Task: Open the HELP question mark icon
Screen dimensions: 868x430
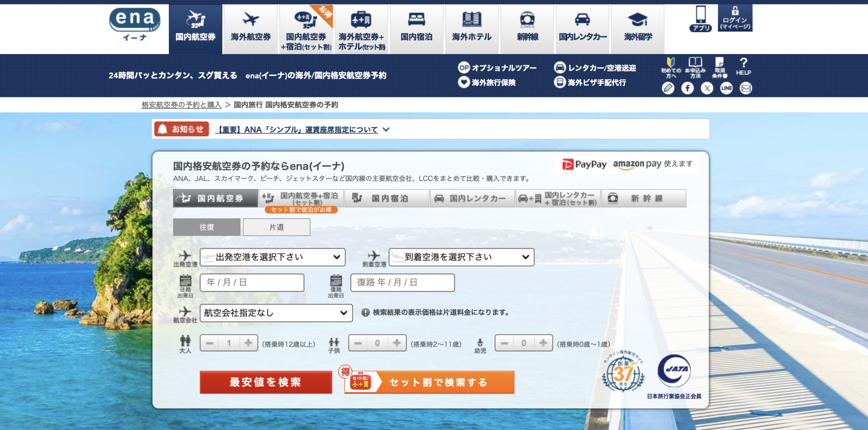Action: click(x=743, y=66)
